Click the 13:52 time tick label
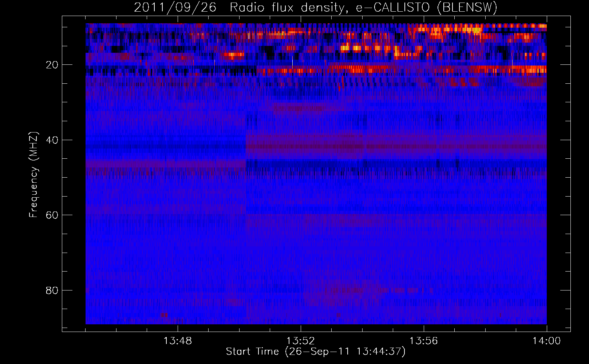The height and width of the screenshot is (364, 589). [301, 341]
